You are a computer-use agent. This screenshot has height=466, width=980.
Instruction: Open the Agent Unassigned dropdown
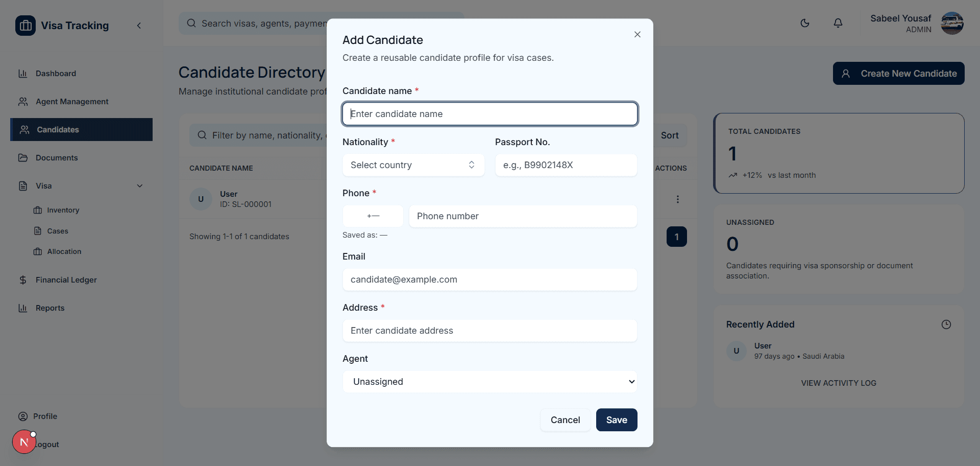click(490, 382)
